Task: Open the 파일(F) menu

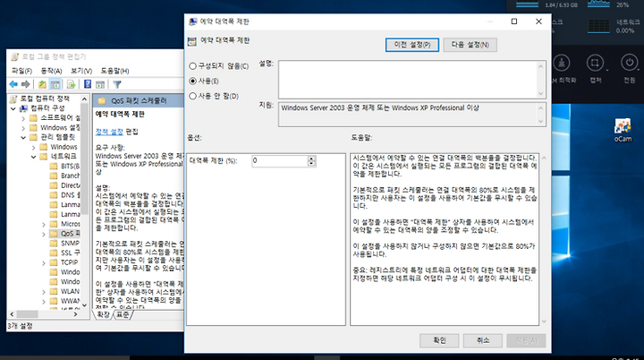Action: (21, 71)
